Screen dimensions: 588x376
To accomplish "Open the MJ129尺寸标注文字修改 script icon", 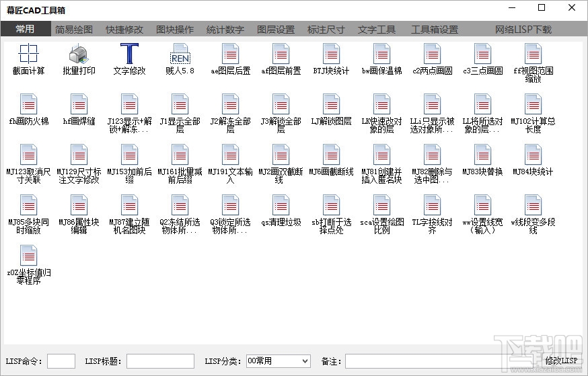I will 79,155.
